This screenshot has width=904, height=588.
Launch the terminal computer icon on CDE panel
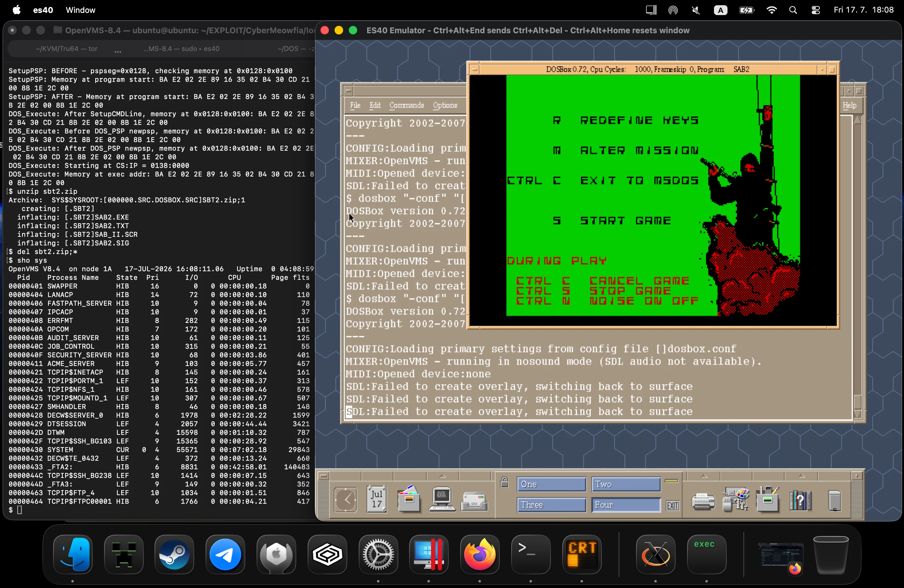click(442, 499)
